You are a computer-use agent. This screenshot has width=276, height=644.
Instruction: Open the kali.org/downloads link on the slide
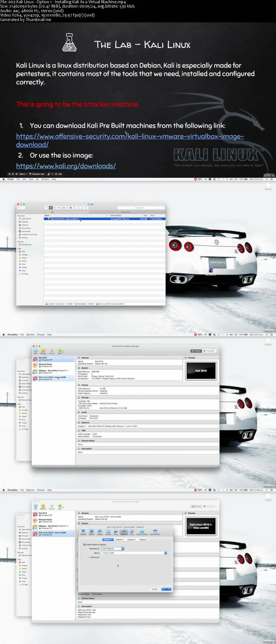pyautogui.click(x=66, y=166)
